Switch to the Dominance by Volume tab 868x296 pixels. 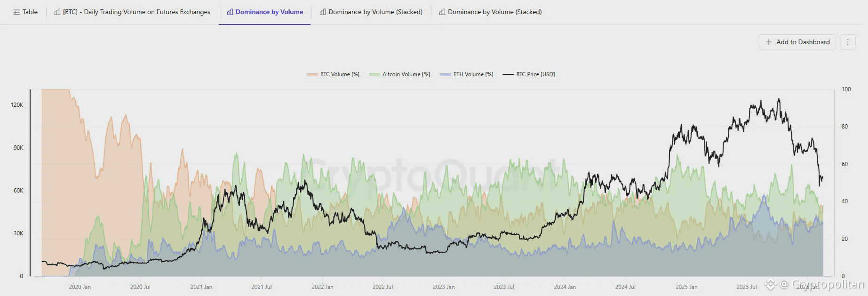click(x=265, y=12)
